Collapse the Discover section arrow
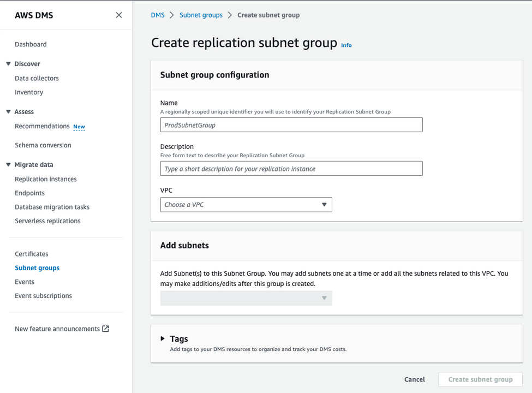Screen dimensions: 532x393 (x=8, y=64)
